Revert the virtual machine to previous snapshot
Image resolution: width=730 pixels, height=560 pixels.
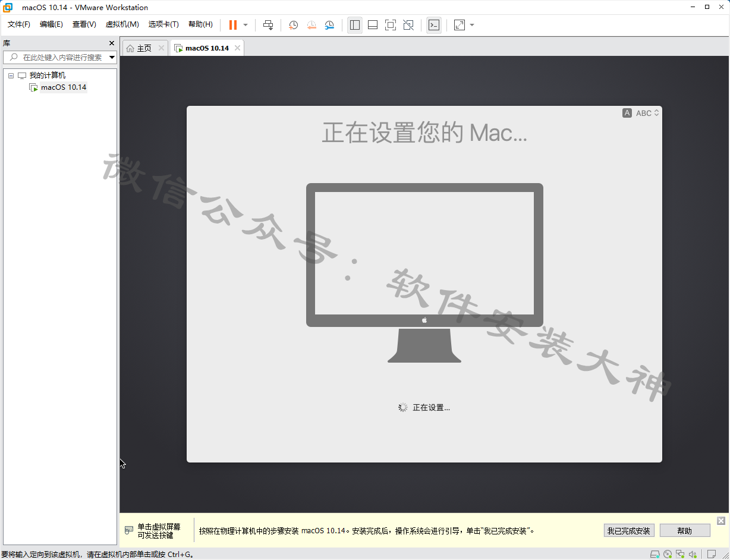coord(311,25)
